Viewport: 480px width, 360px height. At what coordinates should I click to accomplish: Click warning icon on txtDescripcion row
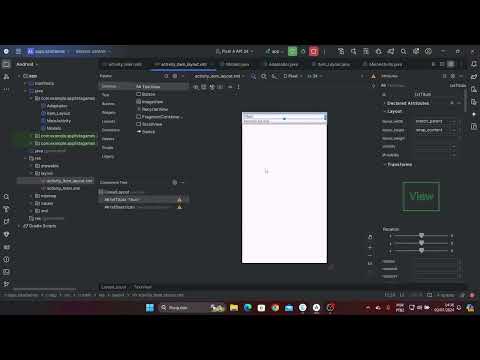tap(179, 207)
